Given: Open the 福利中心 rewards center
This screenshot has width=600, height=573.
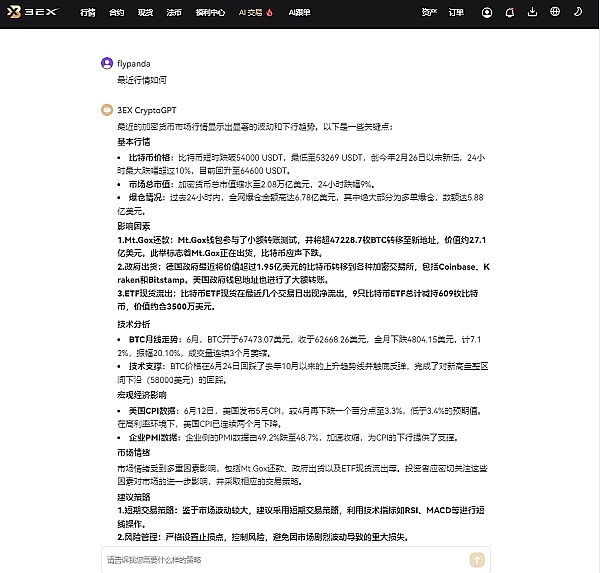Looking at the screenshot, I should point(210,13).
